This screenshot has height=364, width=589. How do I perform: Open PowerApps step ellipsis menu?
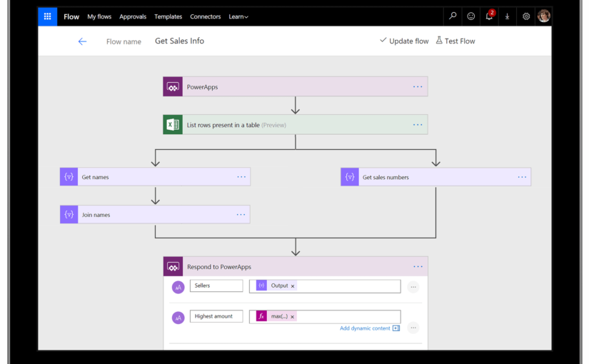(418, 87)
